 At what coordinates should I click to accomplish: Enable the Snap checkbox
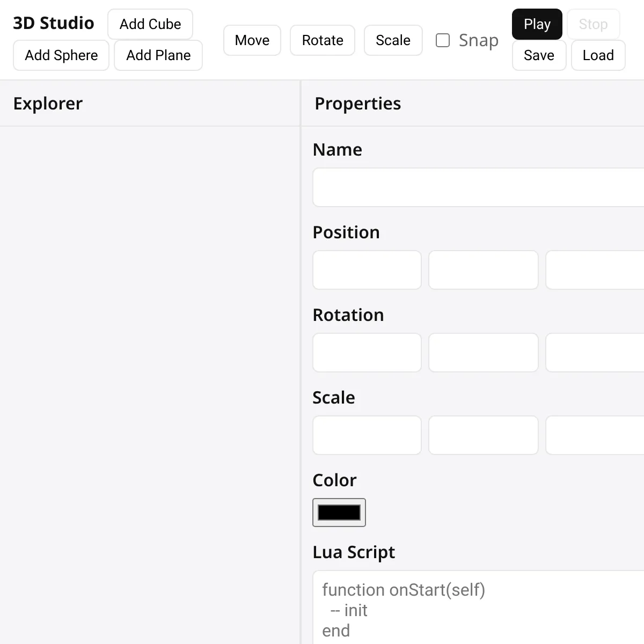pos(443,40)
